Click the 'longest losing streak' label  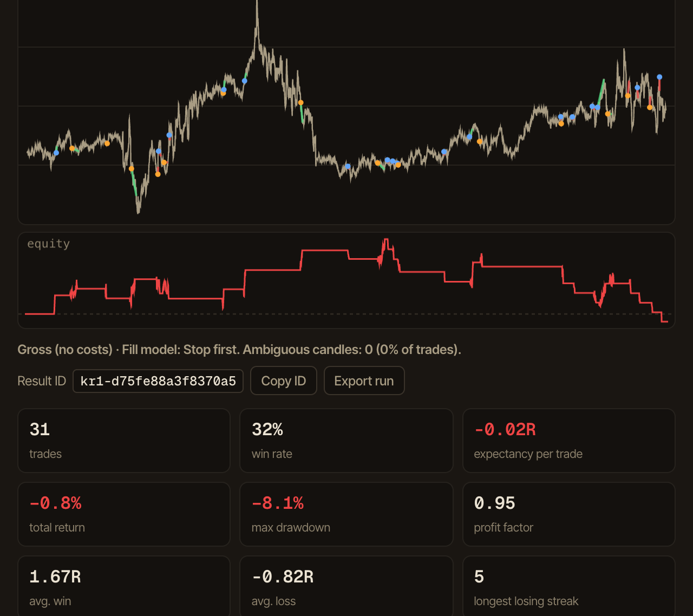pos(526,601)
